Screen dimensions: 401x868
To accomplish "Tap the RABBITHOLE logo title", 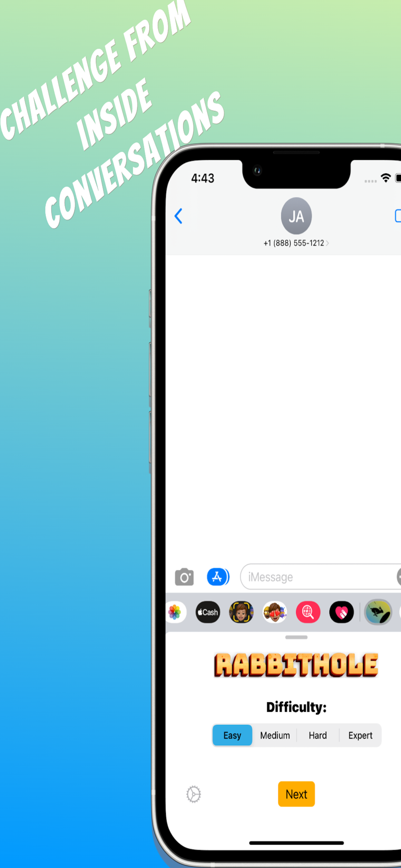I will [296, 665].
